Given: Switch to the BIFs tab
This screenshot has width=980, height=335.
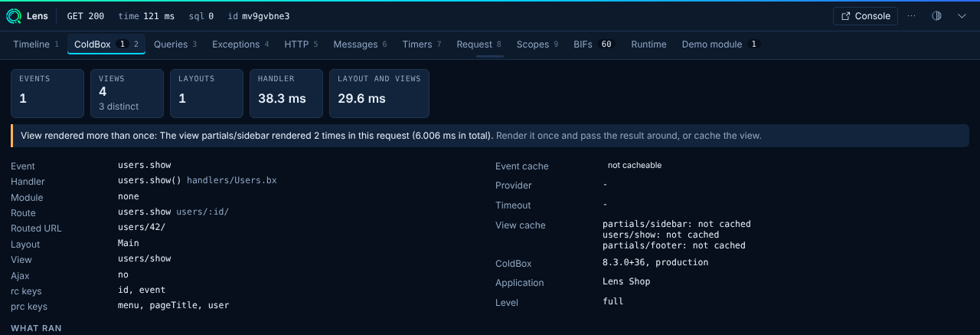Looking at the screenshot, I should 593,44.
